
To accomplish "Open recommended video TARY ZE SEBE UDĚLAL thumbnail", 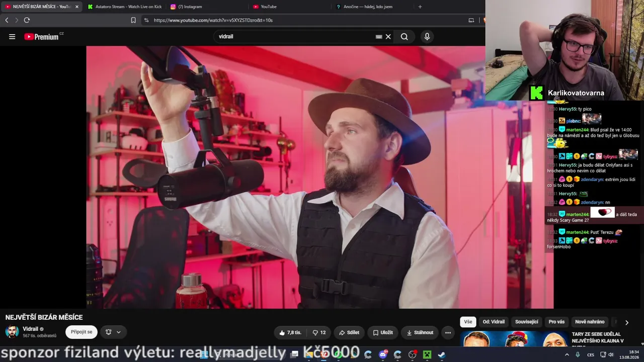I will pos(514,339).
